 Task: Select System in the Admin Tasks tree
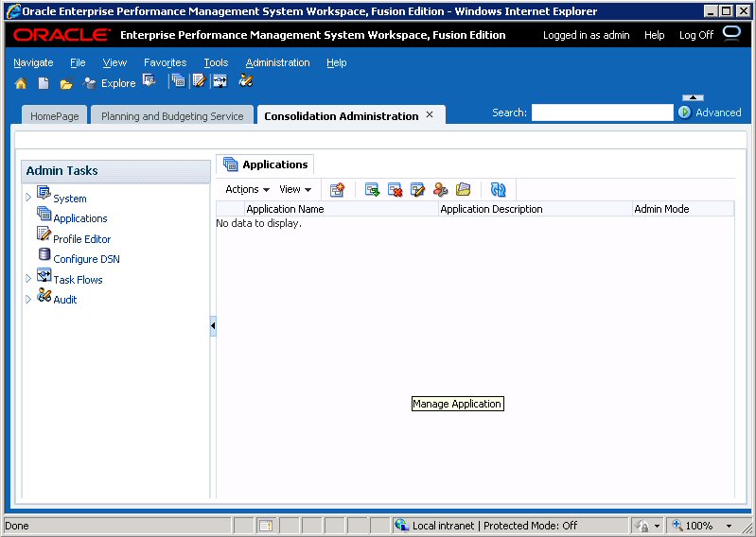click(x=70, y=199)
